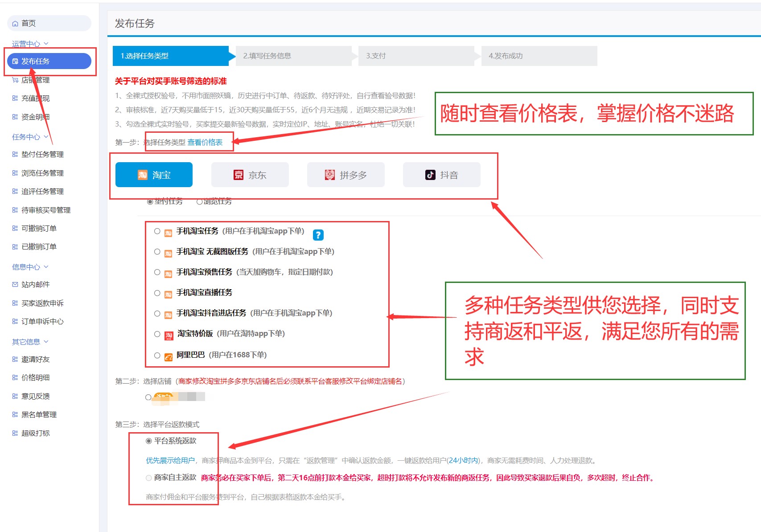
Task: Select the 京东 platform button
Action: tap(250, 175)
